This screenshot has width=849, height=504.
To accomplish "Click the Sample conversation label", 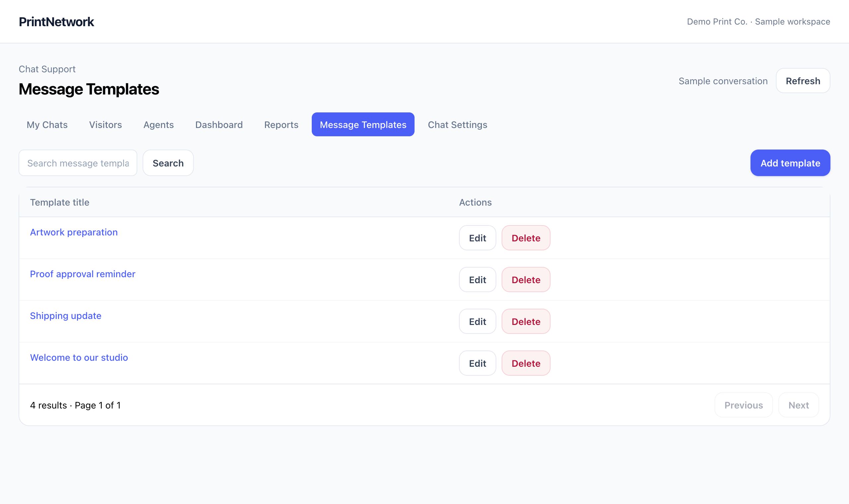I will 723,81.
